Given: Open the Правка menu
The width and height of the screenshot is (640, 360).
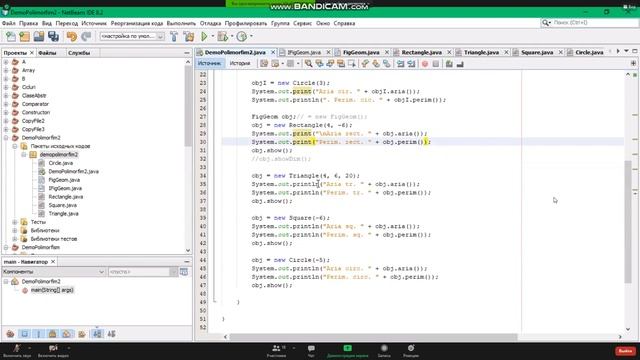Looking at the screenshot, I should click(x=29, y=23).
